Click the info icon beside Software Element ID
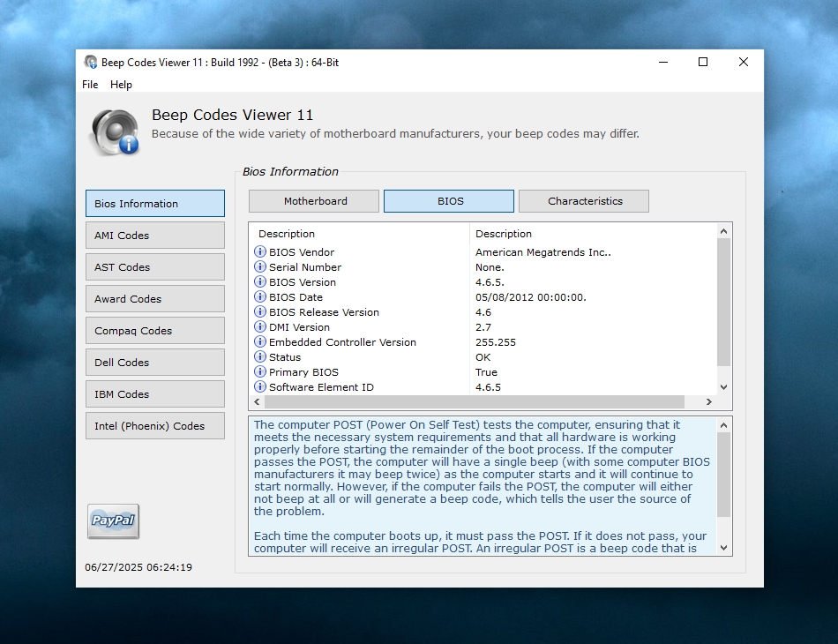This screenshot has height=644, width=838. (x=259, y=386)
